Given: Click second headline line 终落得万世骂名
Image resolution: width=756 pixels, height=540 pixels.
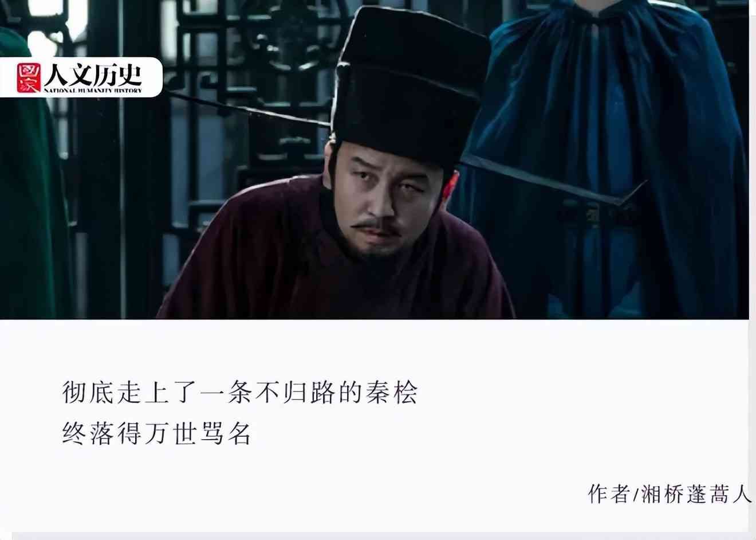Looking at the screenshot, I should [157, 434].
